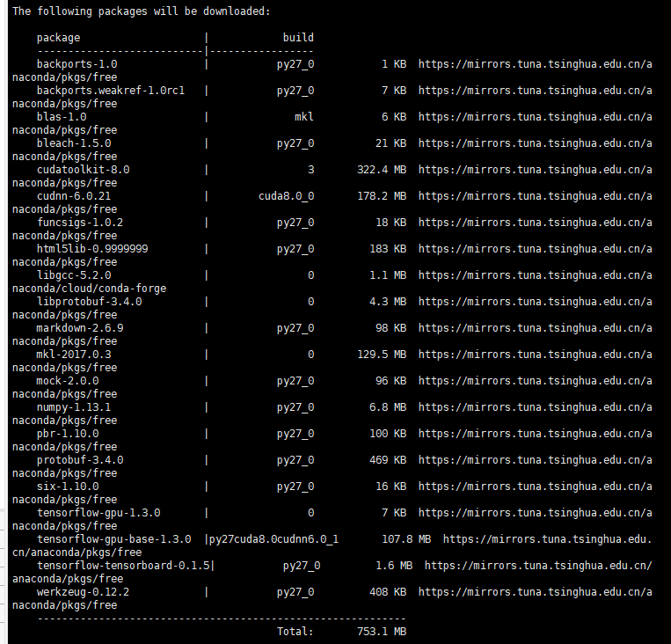Select the 183 KB html5lib size

388,249
